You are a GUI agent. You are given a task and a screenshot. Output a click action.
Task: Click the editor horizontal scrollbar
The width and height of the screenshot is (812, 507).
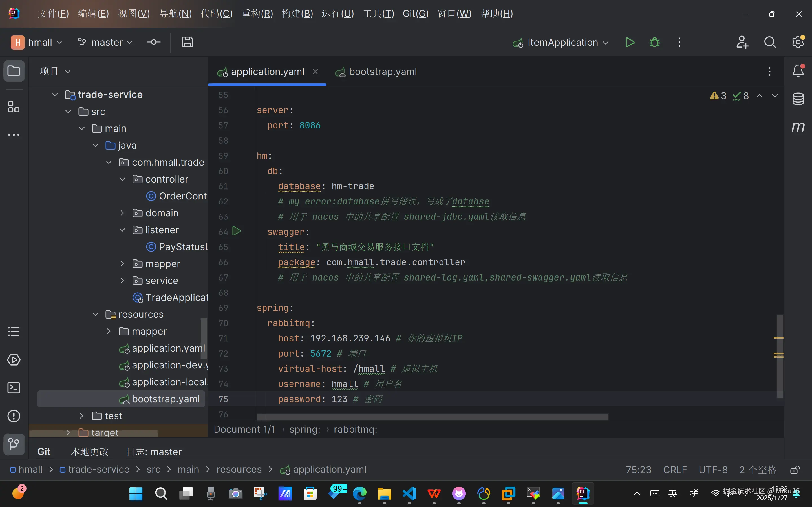[x=432, y=417]
